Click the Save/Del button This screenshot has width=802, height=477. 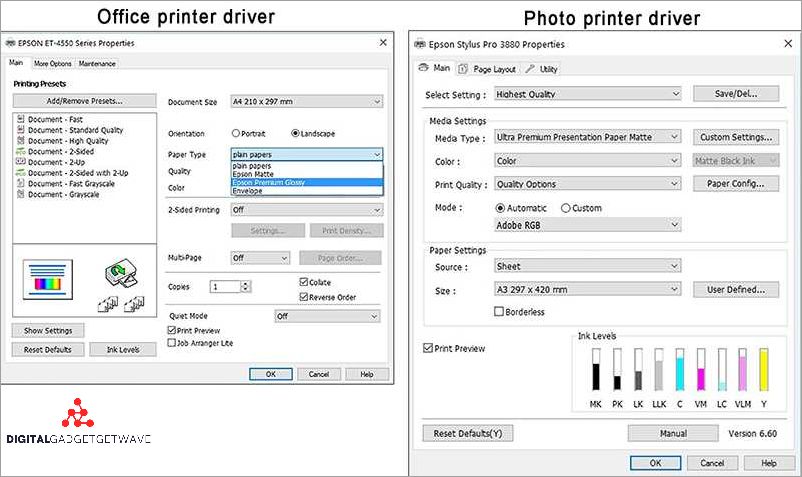point(736,94)
